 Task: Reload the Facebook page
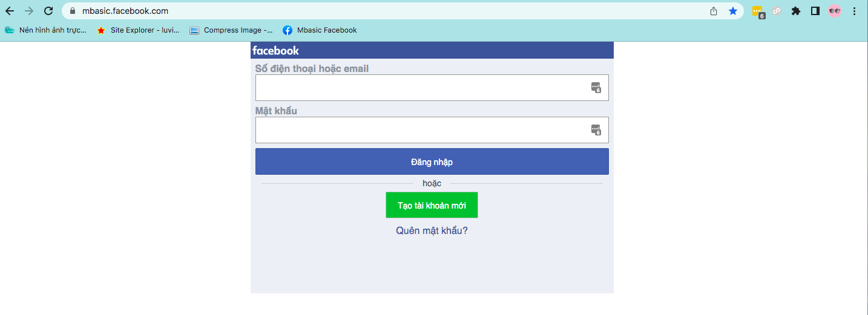(48, 11)
